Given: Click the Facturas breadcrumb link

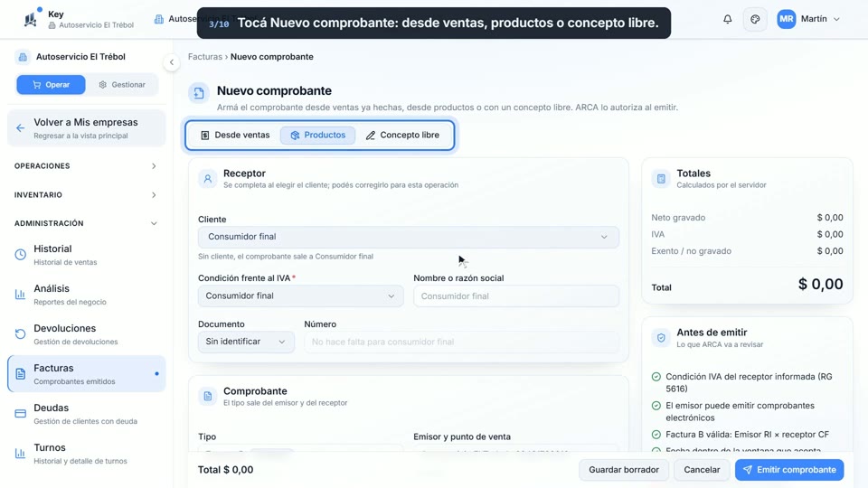Looking at the screenshot, I should click(205, 56).
